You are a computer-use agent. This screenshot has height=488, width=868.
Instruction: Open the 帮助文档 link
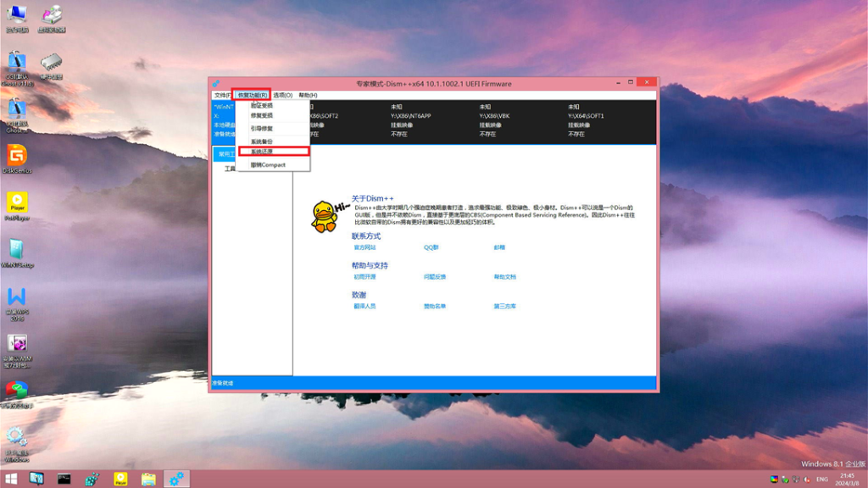coord(504,277)
